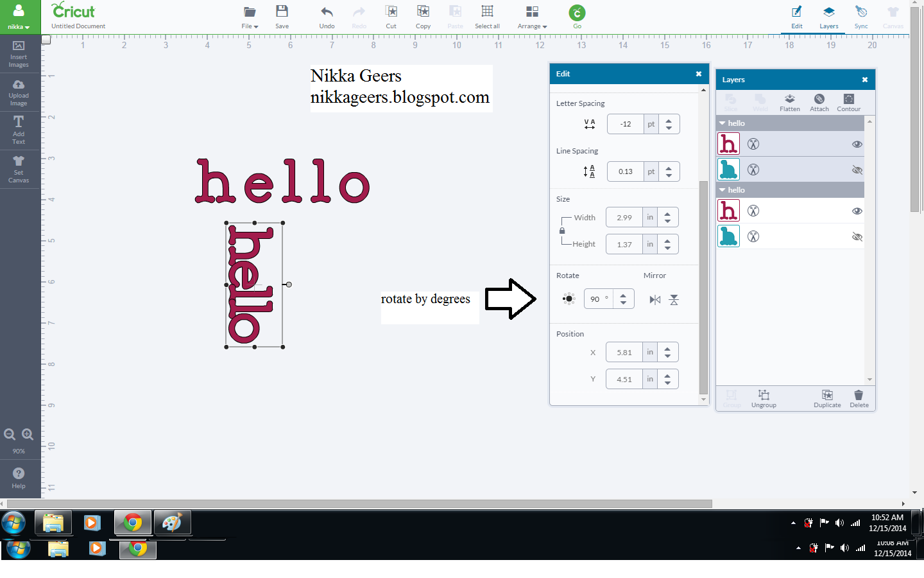924x578 pixels.
Task: Open the Set Canvas options
Action: click(19, 169)
